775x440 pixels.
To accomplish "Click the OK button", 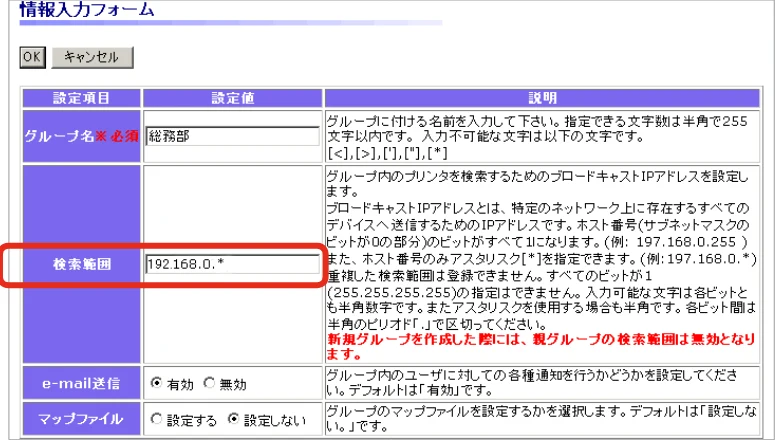I will click(33, 57).
